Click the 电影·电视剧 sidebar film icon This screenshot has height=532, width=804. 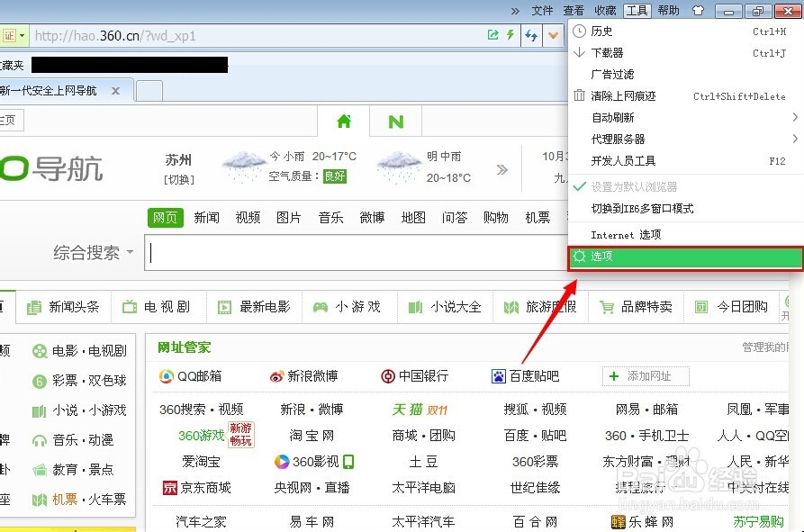(40, 351)
